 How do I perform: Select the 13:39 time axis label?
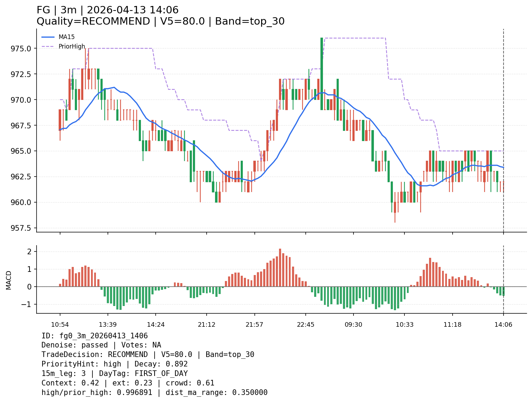point(108,325)
